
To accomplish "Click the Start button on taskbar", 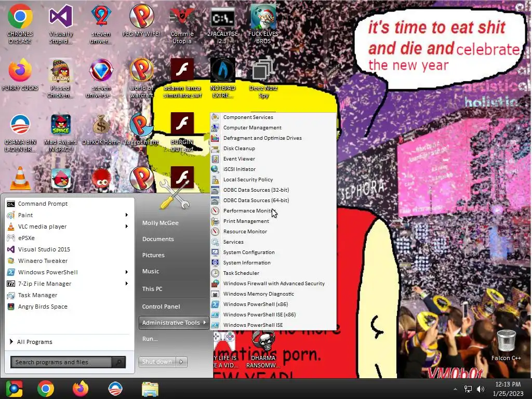I will point(14,389).
